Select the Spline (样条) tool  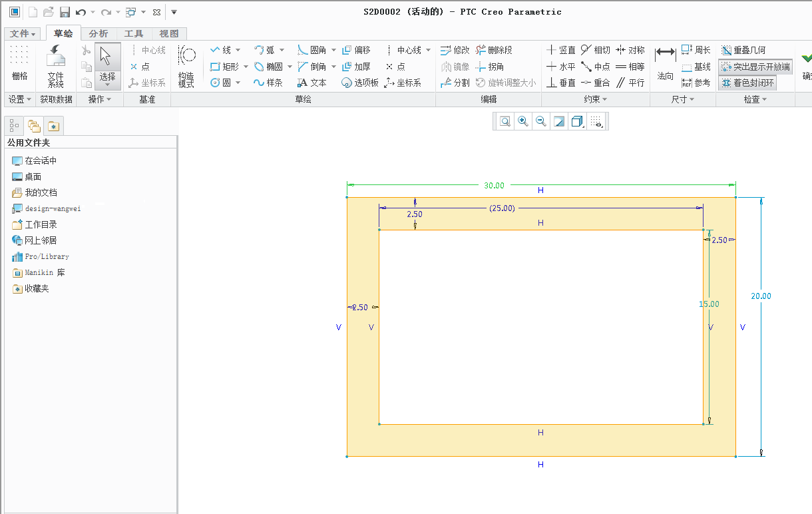(268, 83)
